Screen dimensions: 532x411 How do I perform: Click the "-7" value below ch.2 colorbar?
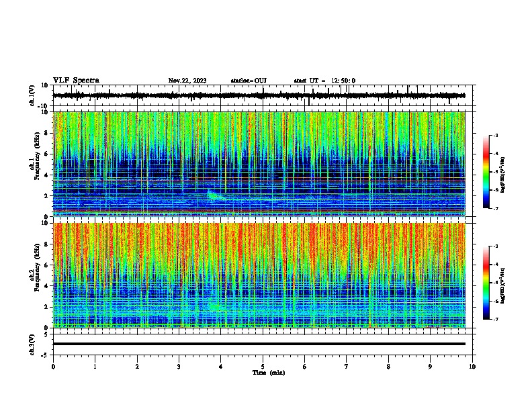tap(496, 320)
